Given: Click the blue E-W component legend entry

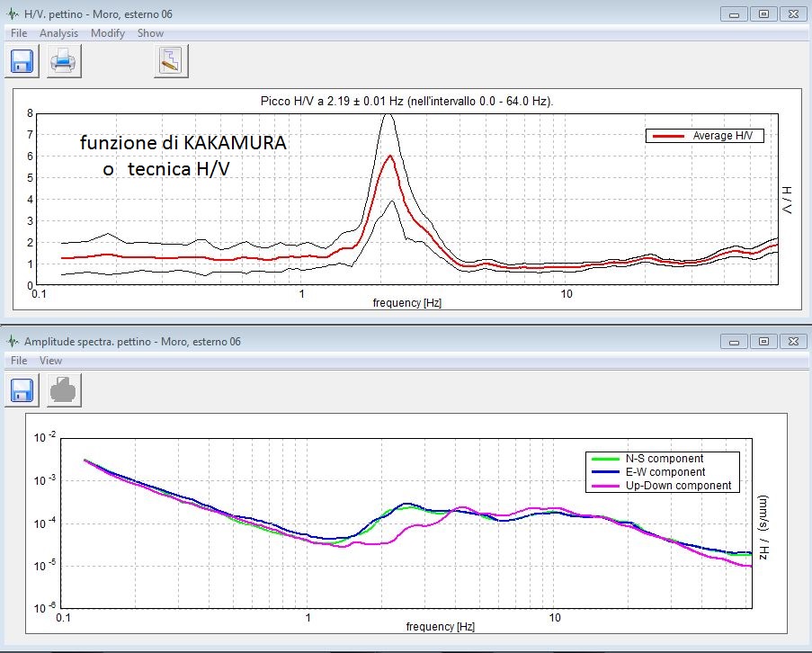Looking at the screenshot, I should click(661, 472).
